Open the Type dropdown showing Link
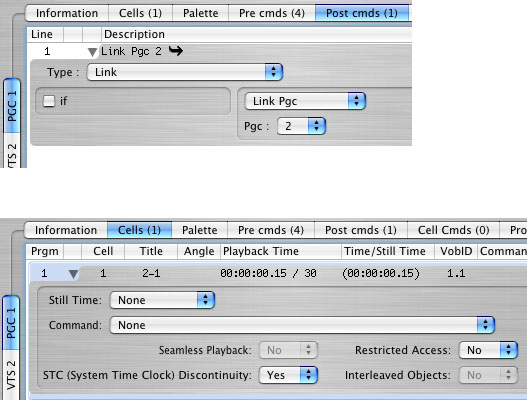The image size is (527, 400). [x=185, y=72]
